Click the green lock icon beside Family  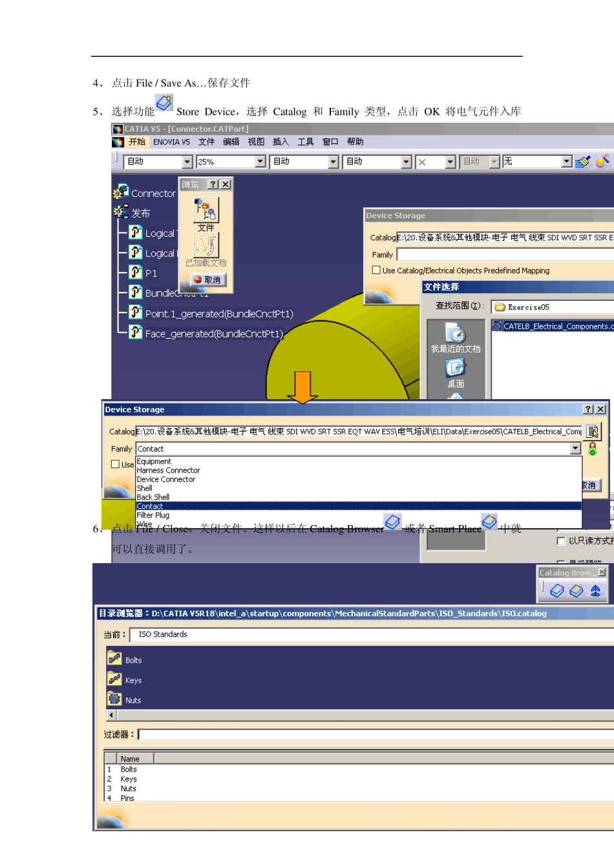click(x=593, y=449)
